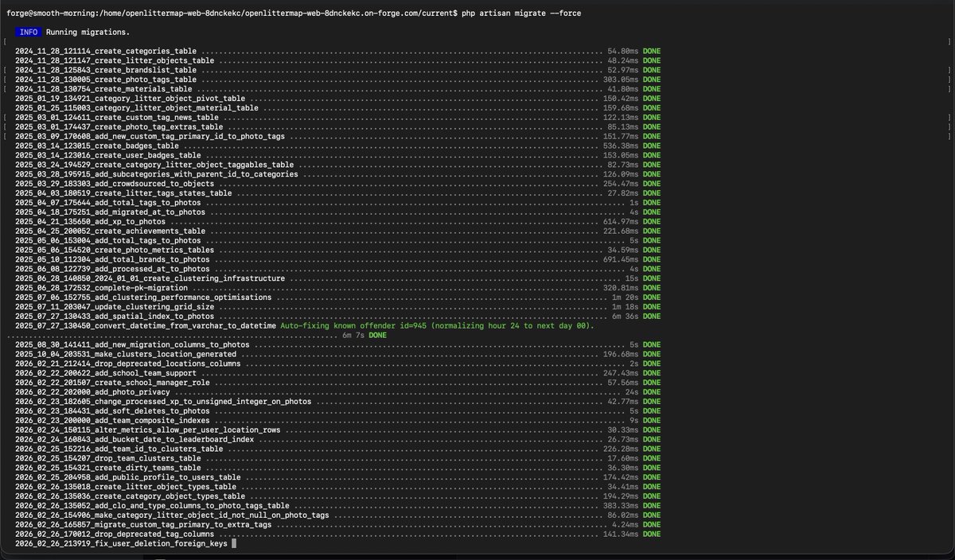
Task: Click the 303.05ms duration value
Action: (x=621, y=80)
